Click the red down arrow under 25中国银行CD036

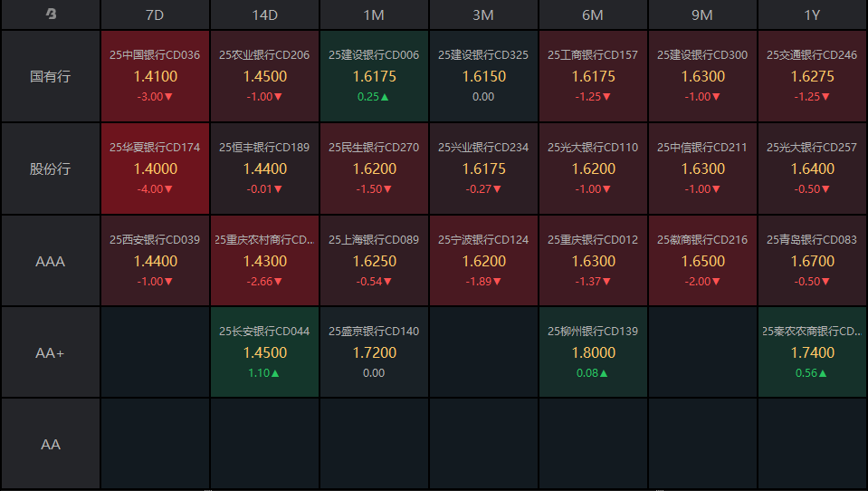tap(167, 97)
